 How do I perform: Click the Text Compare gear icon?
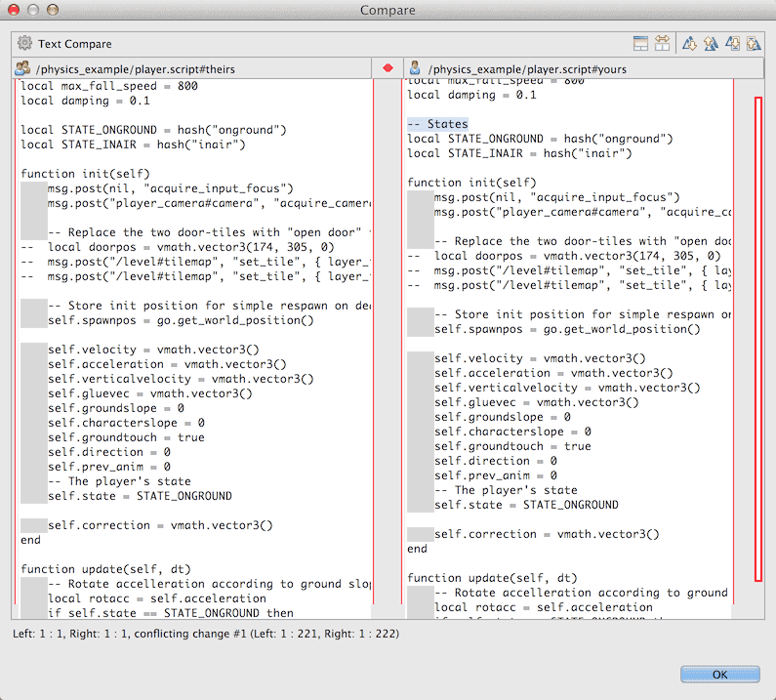coord(24,44)
